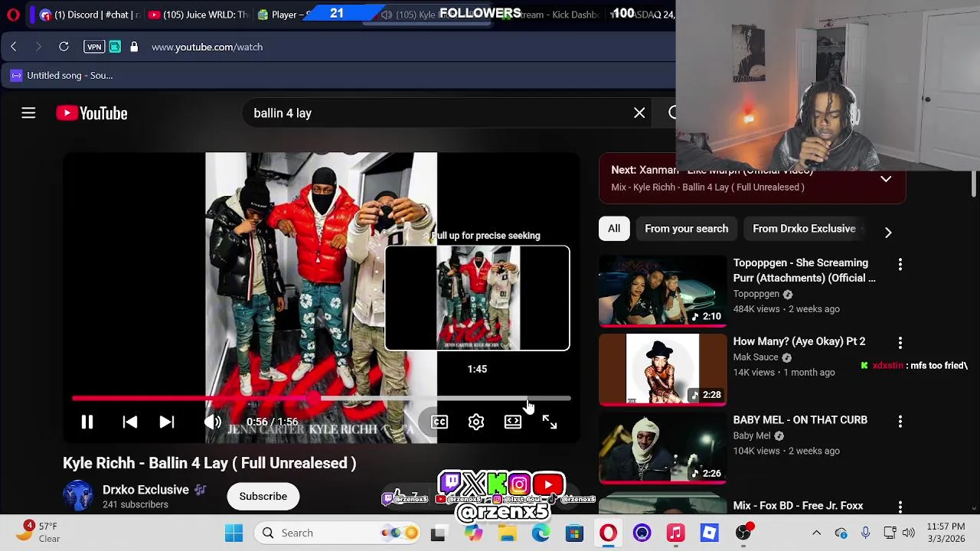Open more options for the Topoppgen video
Viewport: 980px width, 551px height.
coord(900,265)
